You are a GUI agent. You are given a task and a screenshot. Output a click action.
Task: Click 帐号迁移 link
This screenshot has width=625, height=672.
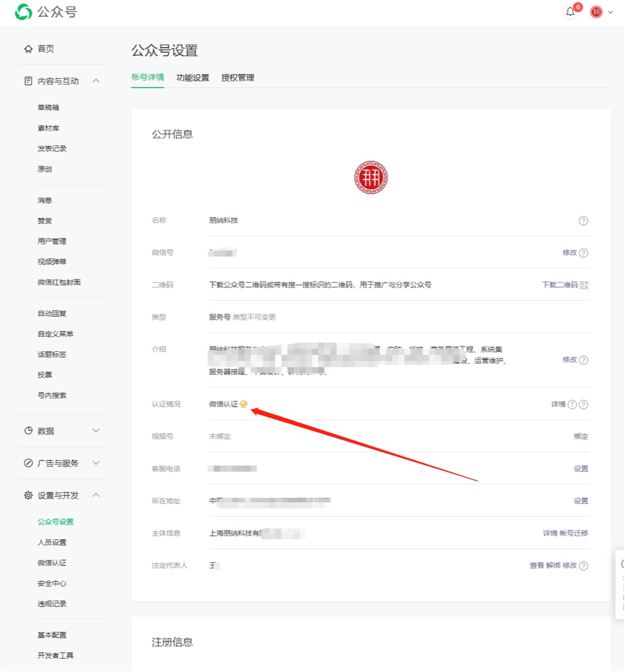574,534
